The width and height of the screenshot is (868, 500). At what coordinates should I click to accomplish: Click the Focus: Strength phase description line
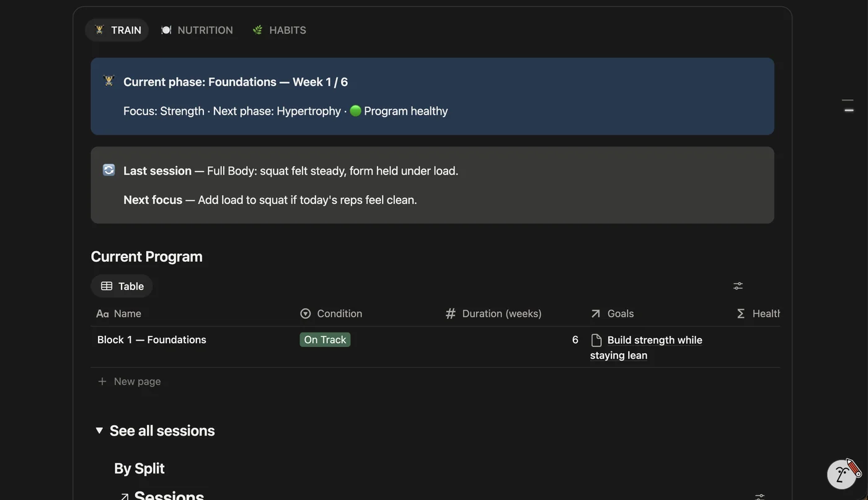tap(286, 111)
